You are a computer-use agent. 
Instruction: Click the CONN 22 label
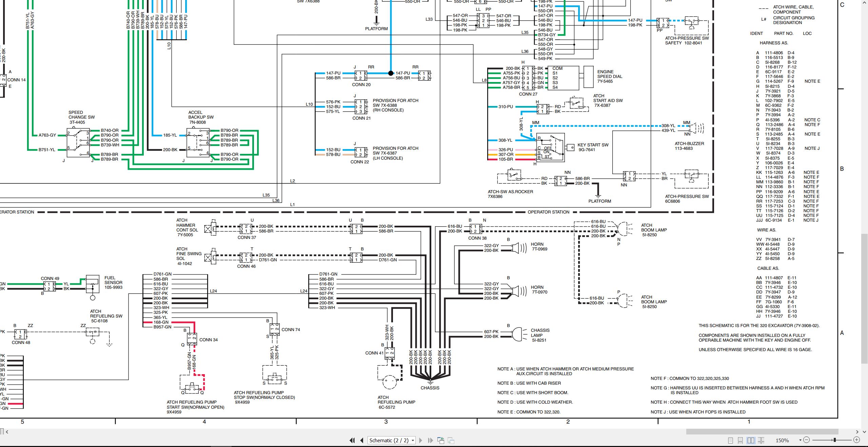360,162
